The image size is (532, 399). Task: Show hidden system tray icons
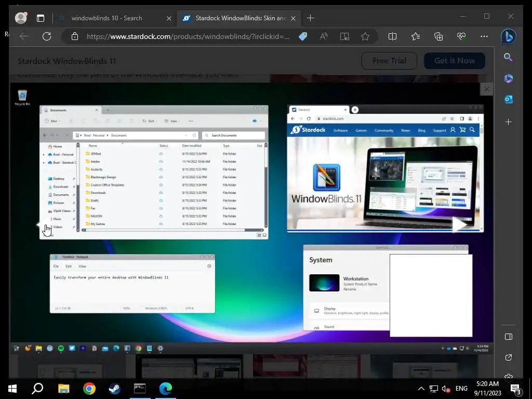[x=421, y=389]
